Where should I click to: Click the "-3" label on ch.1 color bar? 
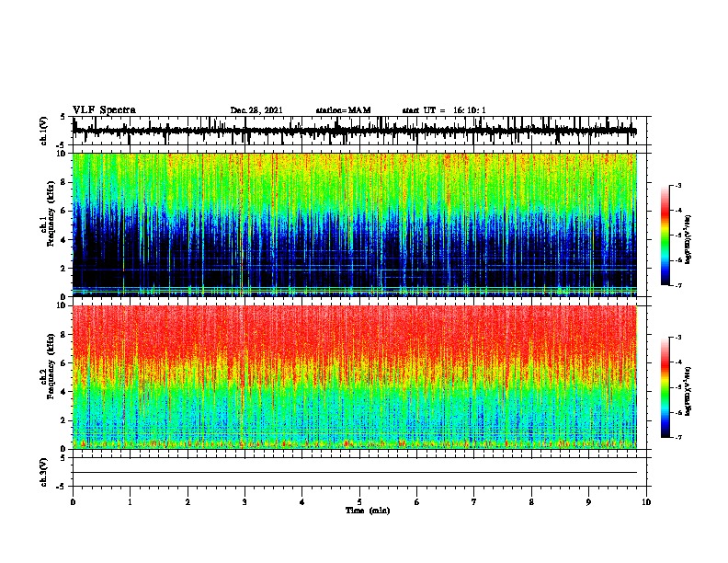(677, 185)
